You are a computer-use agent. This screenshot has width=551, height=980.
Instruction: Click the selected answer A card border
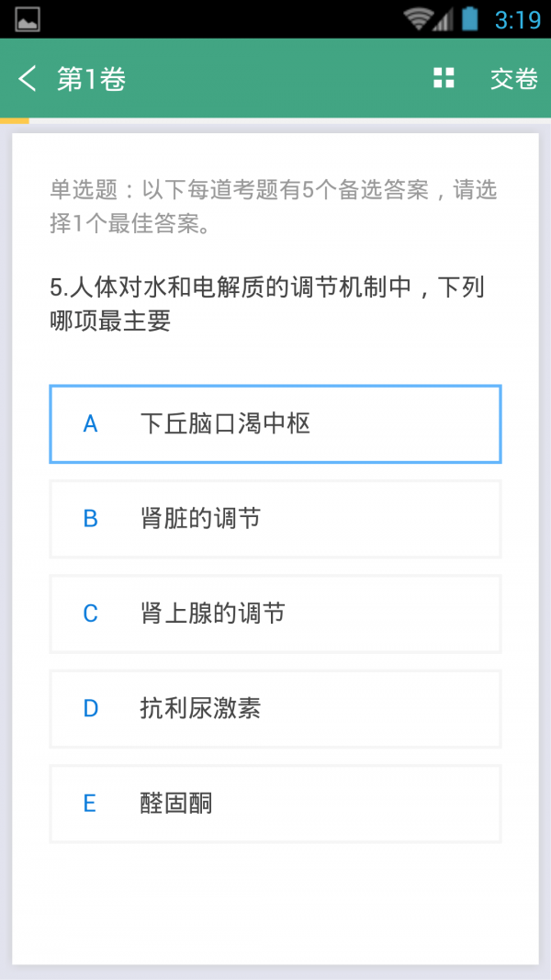(275, 387)
